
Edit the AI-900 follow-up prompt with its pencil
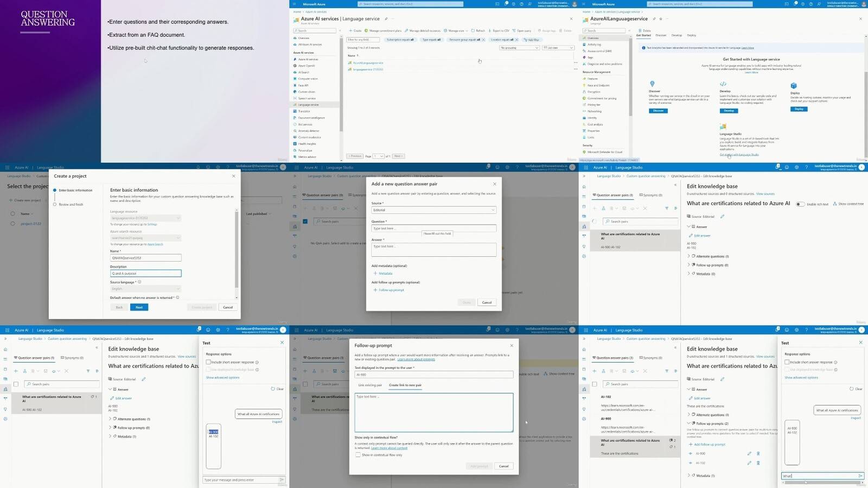point(749,453)
